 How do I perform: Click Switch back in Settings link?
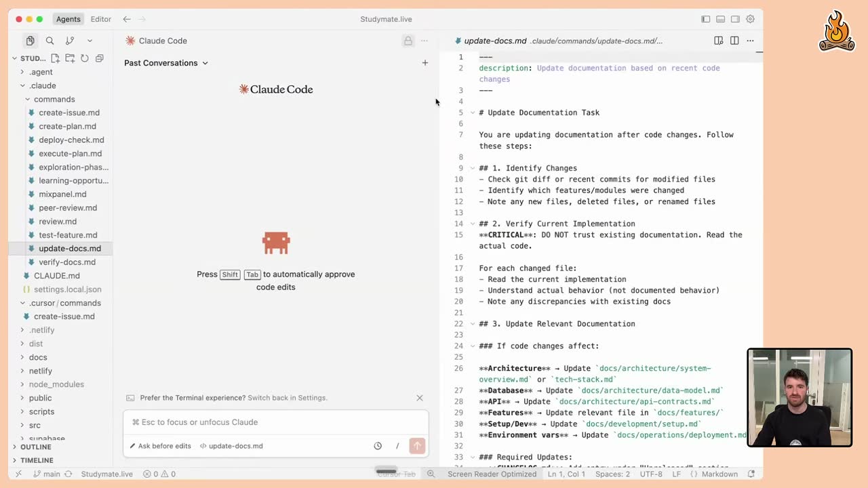pyautogui.click(x=288, y=398)
